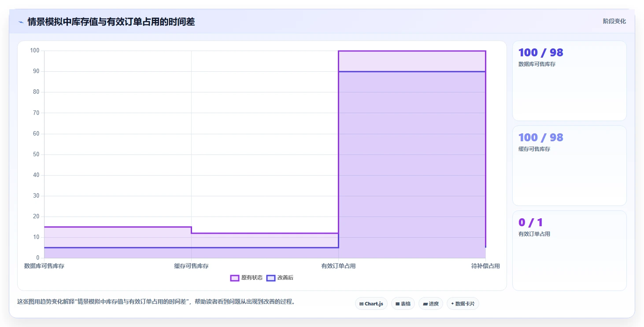Click the description text below the chart
This screenshot has height=327, width=644.
click(156, 302)
